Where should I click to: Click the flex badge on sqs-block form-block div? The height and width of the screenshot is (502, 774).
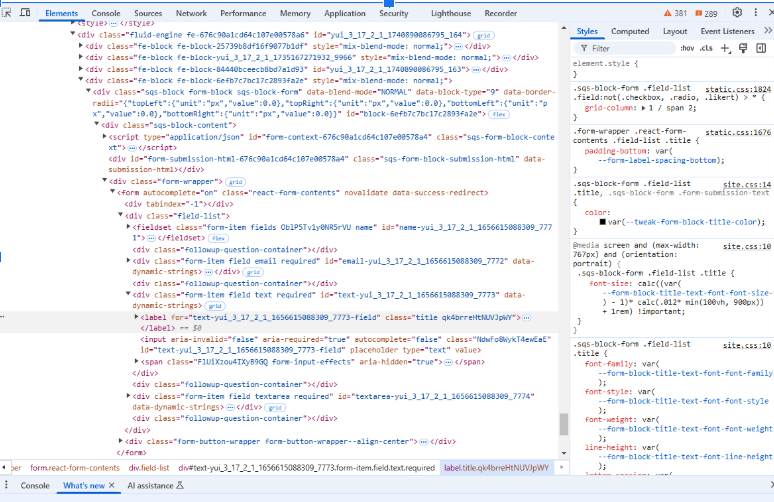[x=499, y=115]
